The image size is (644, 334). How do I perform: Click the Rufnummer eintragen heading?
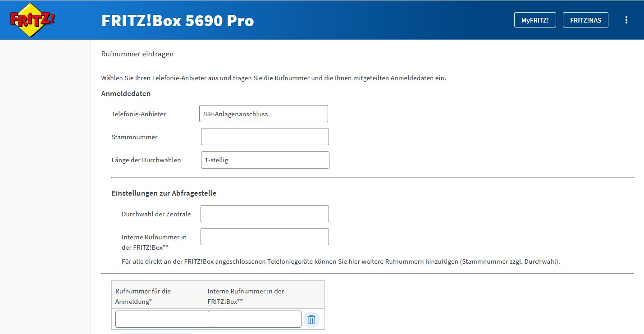click(x=137, y=54)
